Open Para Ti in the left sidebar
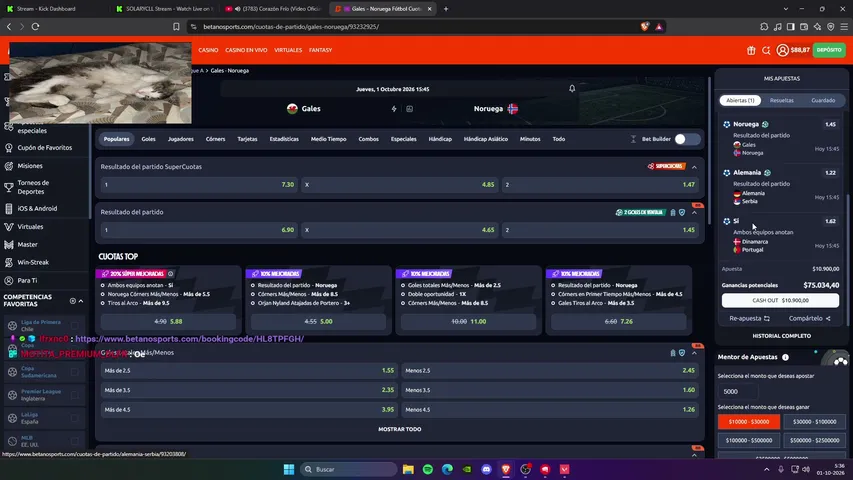The height and width of the screenshot is (480, 853). (x=27, y=280)
